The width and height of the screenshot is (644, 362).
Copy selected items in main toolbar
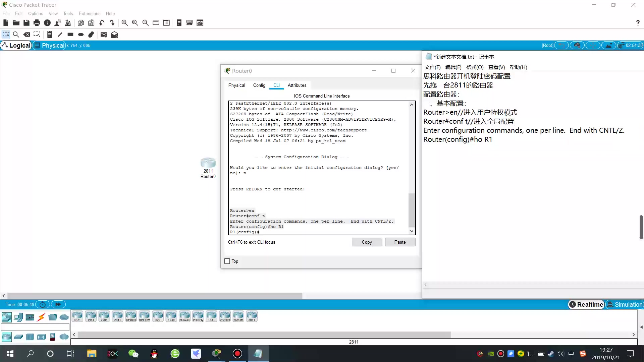80,23
